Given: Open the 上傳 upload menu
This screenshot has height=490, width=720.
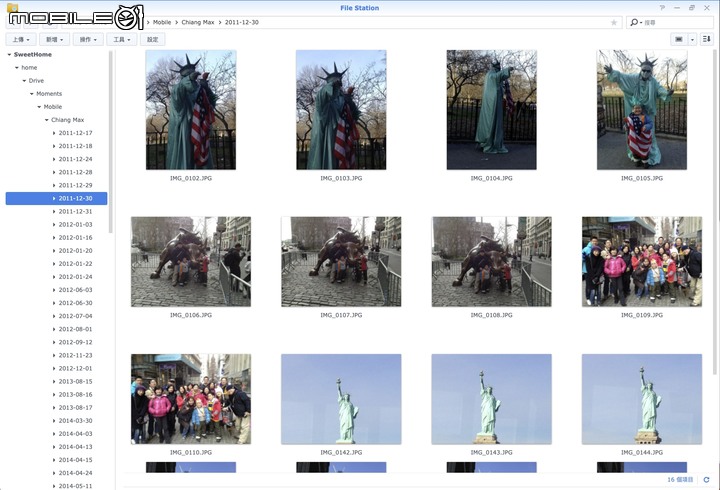Looking at the screenshot, I should pos(21,39).
